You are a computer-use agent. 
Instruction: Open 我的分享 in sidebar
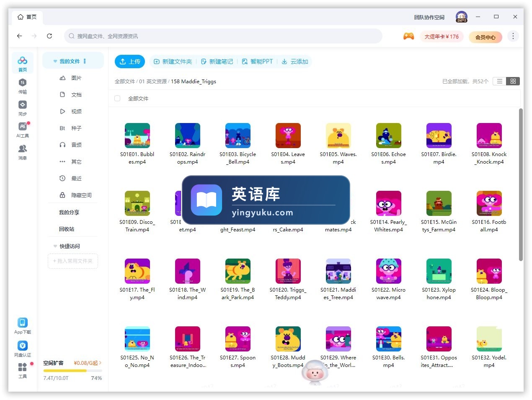(69, 213)
